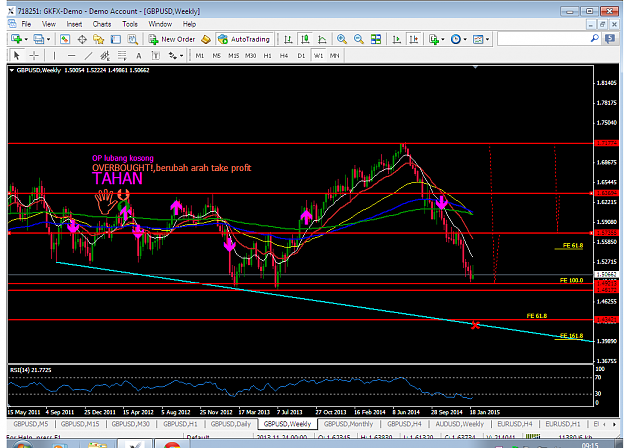Click in the toolbar search field
This screenshot has height=448, width=625.
click(543, 39)
